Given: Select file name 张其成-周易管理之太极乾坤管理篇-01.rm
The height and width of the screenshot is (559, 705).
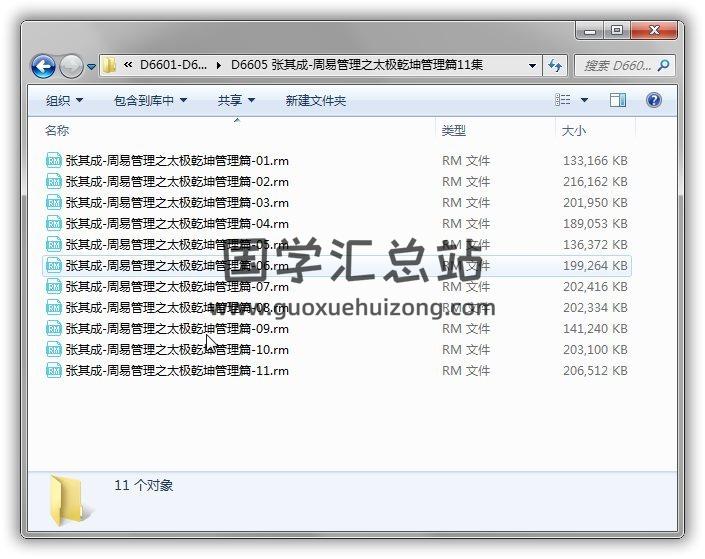Looking at the screenshot, I should (177, 161).
